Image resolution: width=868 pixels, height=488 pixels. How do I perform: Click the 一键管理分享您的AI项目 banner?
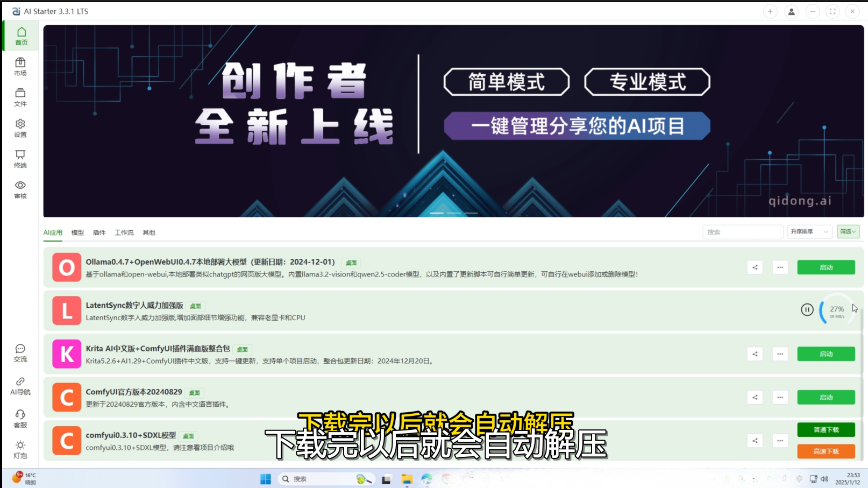point(577,126)
